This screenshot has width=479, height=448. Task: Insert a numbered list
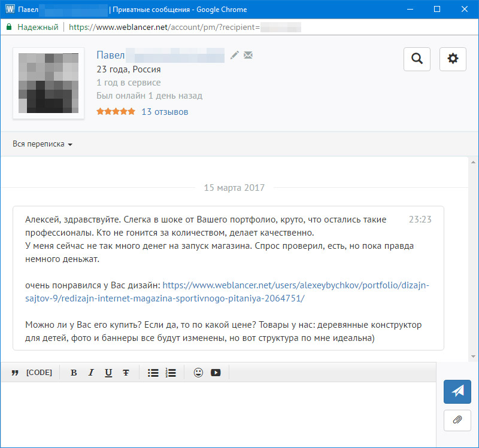pos(171,373)
